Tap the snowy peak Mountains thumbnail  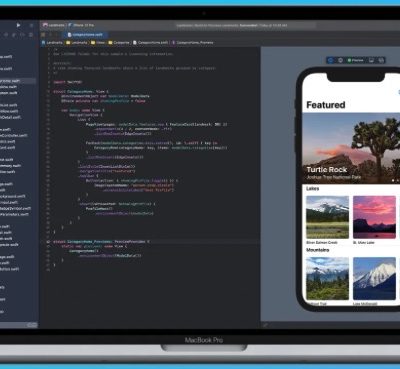tap(374, 278)
